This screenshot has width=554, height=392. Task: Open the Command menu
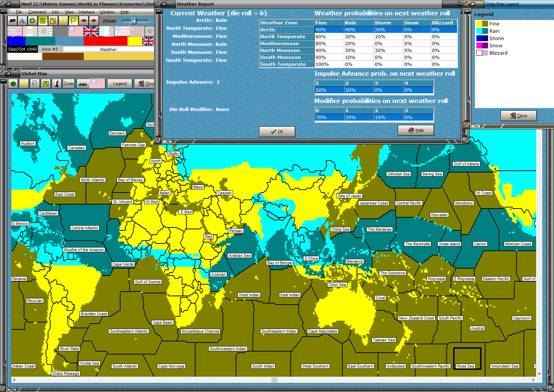pos(37,12)
